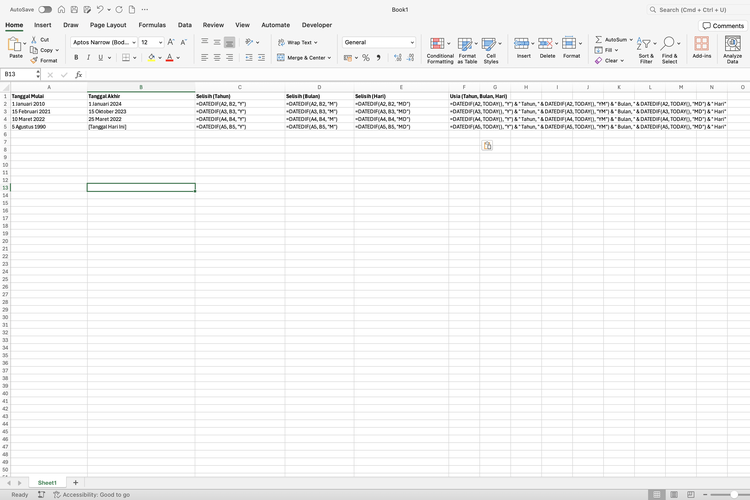This screenshot has width=750, height=500.
Task: Click the Paste clipboard icon
Action: point(14,44)
